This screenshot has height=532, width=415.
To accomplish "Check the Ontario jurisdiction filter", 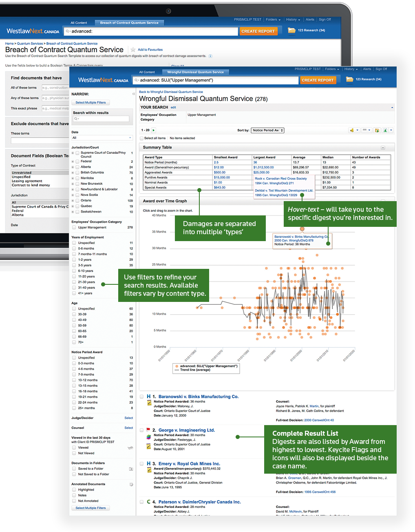I will (77, 200).
